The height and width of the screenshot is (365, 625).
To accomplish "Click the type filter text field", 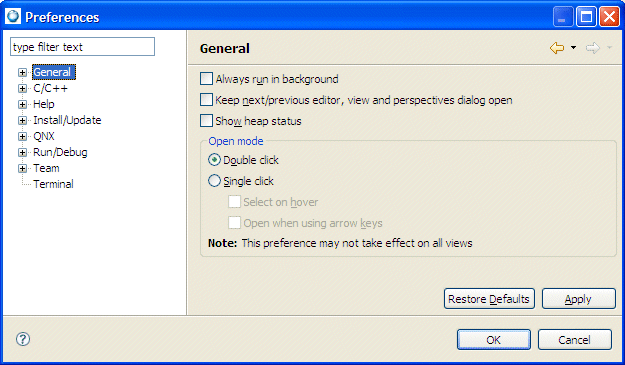I will pyautogui.click(x=83, y=47).
